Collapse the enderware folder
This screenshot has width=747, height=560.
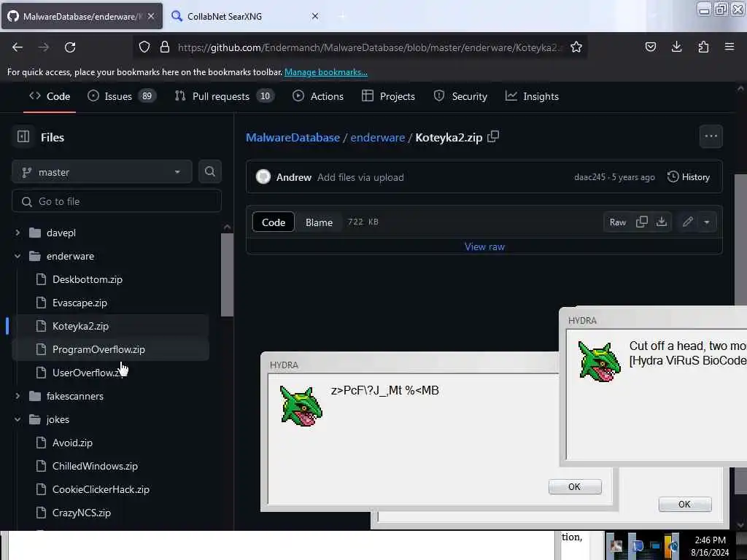click(x=18, y=256)
